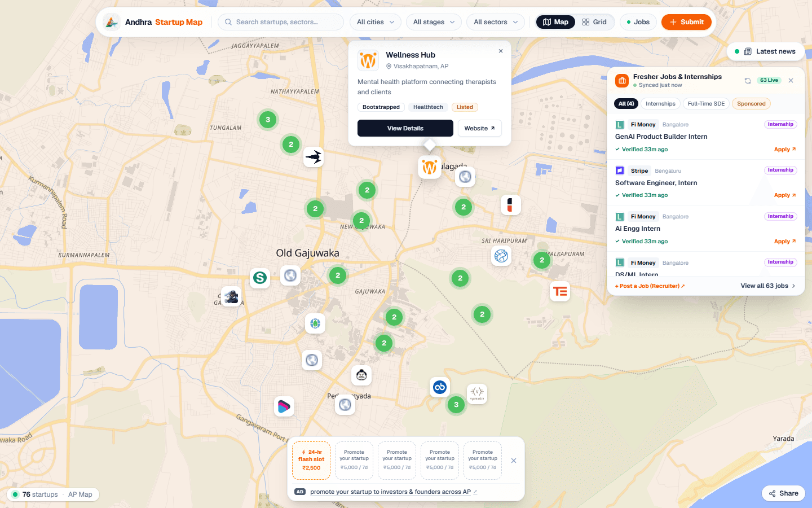
Task: Open the All stages dropdown
Action: pyautogui.click(x=434, y=22)
